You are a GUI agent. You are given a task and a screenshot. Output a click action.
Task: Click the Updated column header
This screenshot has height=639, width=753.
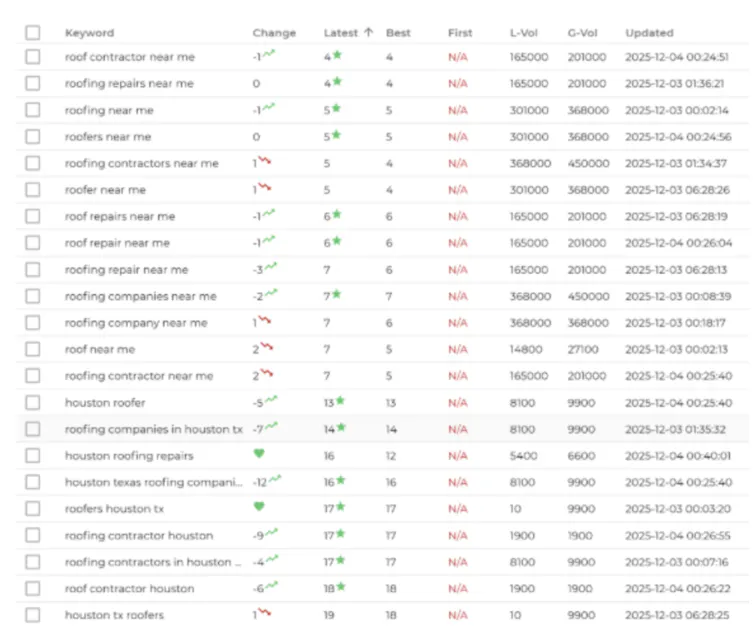tap(649, 33)
